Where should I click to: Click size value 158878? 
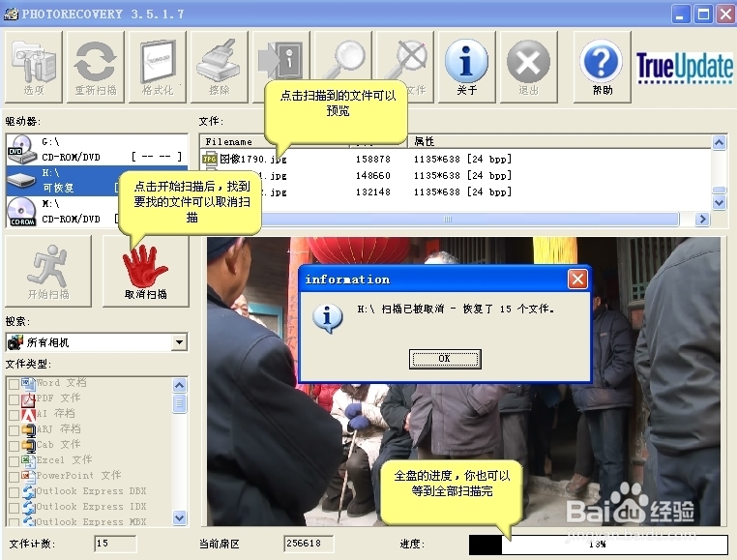373,159
